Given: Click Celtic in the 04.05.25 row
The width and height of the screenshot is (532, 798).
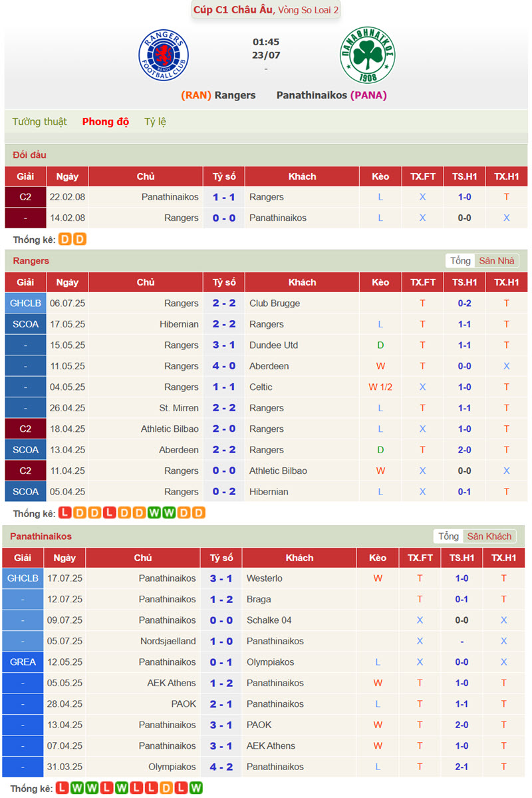Looking at the screenshot, I should coord(261,387).
